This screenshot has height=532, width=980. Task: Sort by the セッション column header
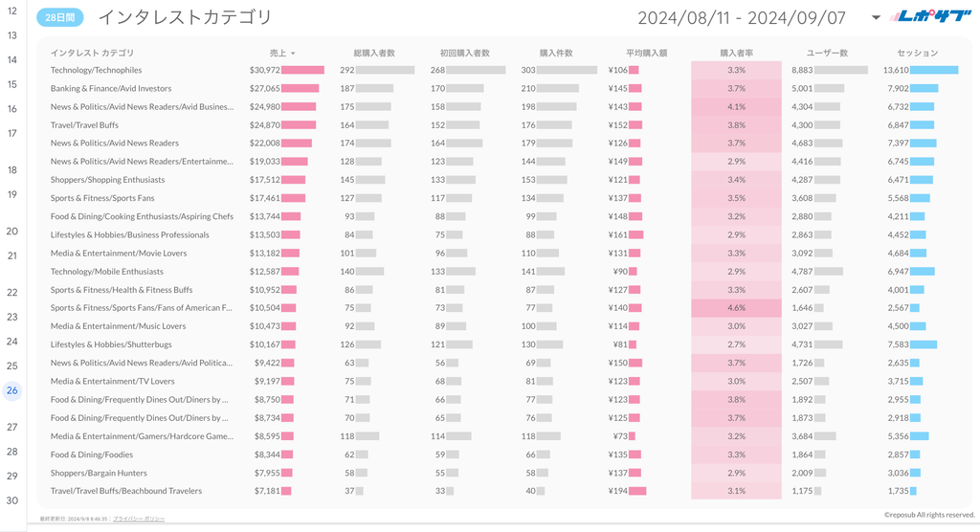pos(917,53)
